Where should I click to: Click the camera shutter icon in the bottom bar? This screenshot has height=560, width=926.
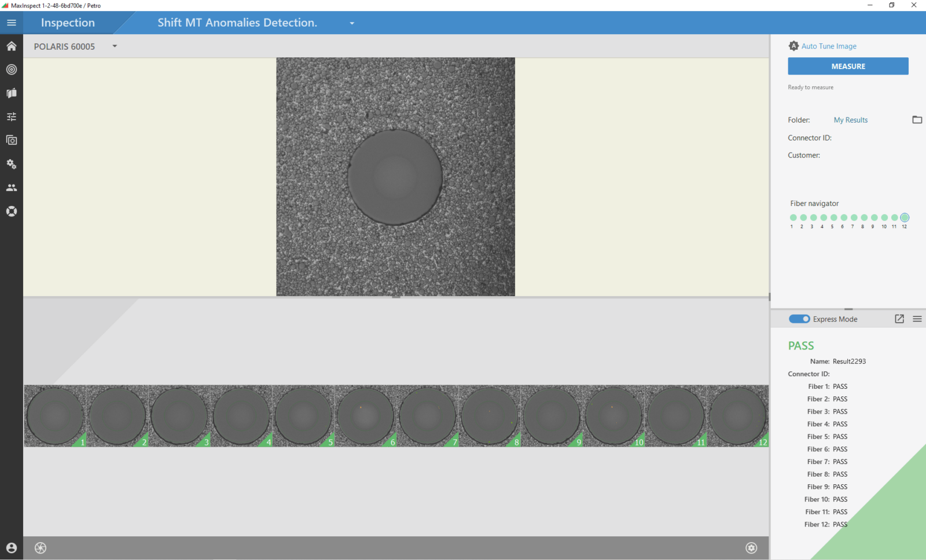pyautogui.click(x=41, y=548)
